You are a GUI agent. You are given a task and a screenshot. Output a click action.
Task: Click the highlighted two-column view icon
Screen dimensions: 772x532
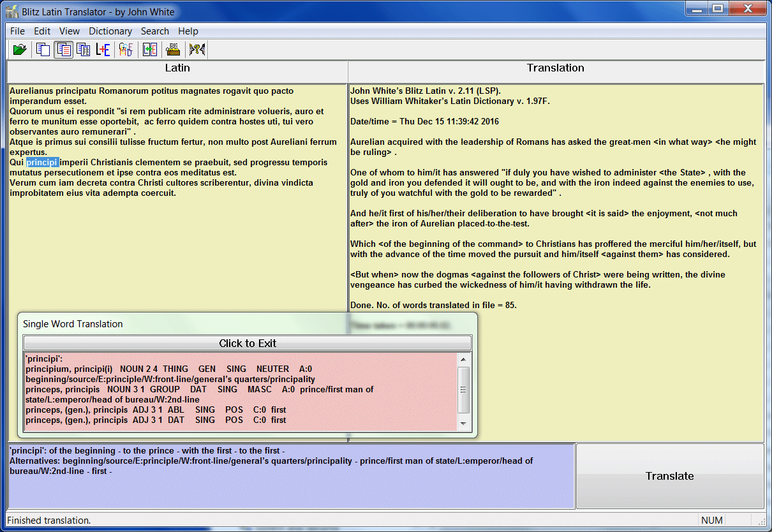click(63, 49)
